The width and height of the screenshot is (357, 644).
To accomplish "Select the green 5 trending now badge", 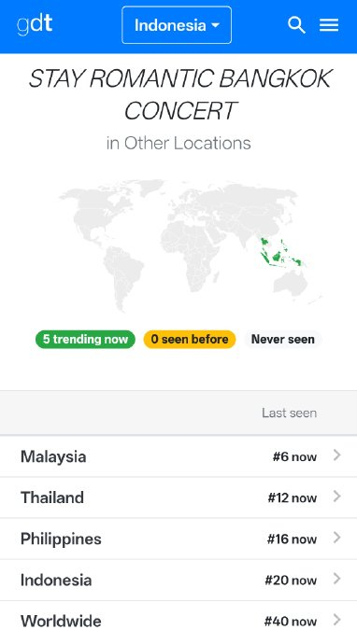I will pyautogui.click(x=85, y=339).
